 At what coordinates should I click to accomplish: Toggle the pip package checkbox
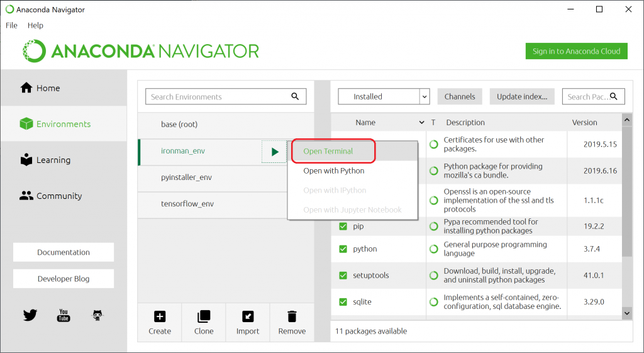pos(343,226)
